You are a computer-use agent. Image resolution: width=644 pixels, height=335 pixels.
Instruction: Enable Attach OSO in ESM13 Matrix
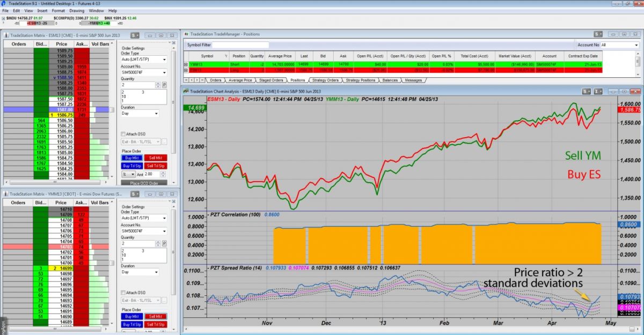click(123, 134)
